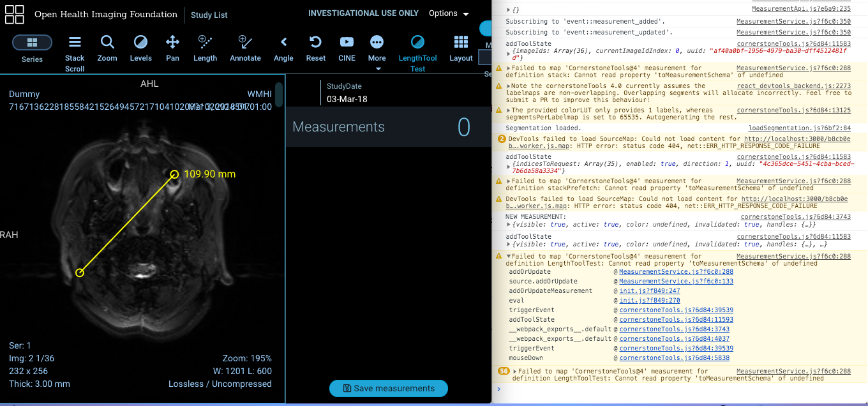Expand the stackPrefetch warning message
The width and height of the screenshot is (868, 406).
(509, 181)
